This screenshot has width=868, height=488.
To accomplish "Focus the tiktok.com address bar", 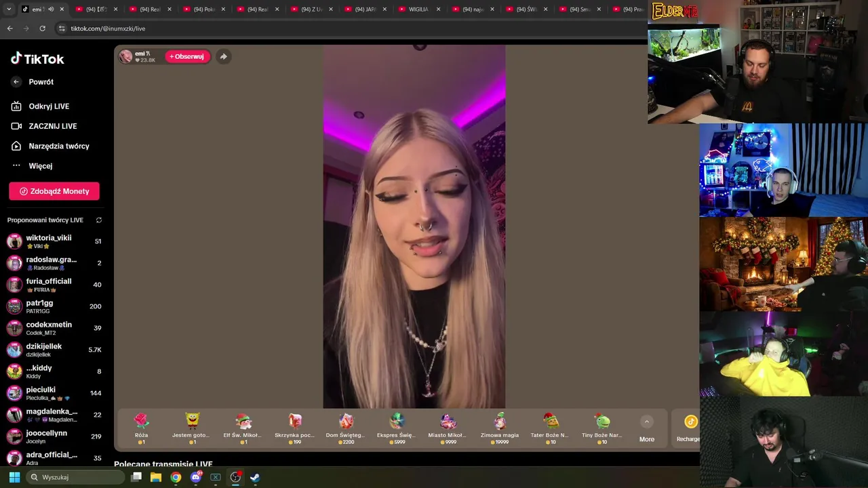I will pos(349,28).
